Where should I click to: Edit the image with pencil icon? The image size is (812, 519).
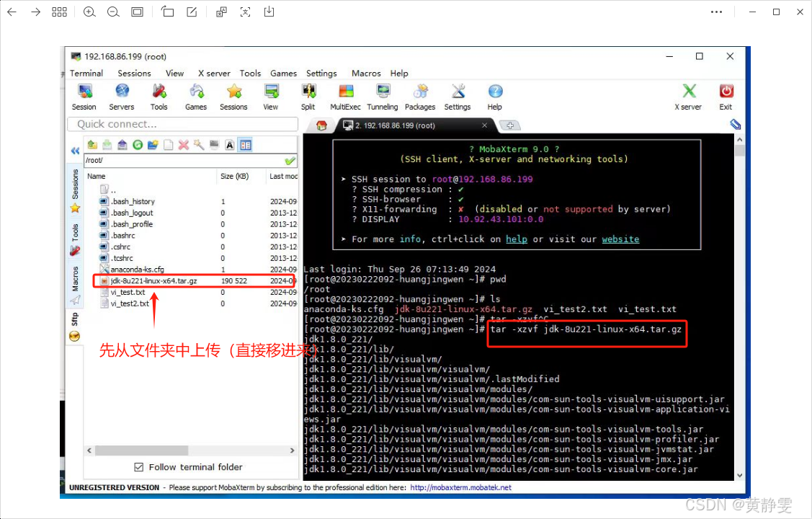click(192, 12)
